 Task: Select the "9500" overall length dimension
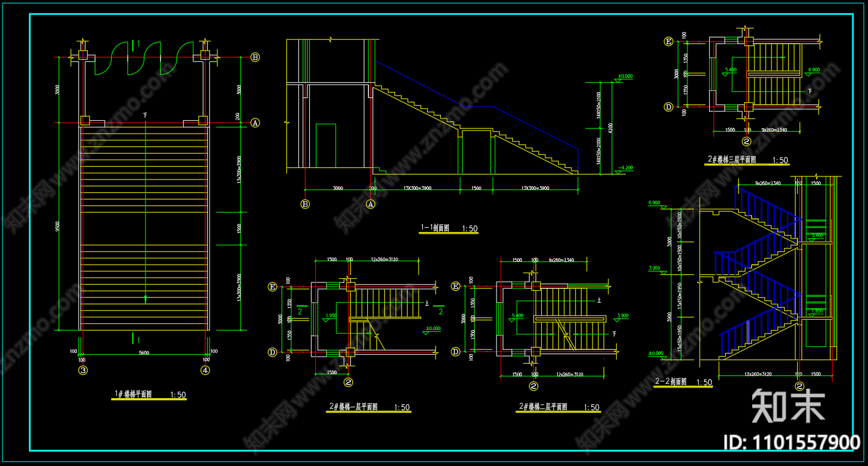click(57, 227)
